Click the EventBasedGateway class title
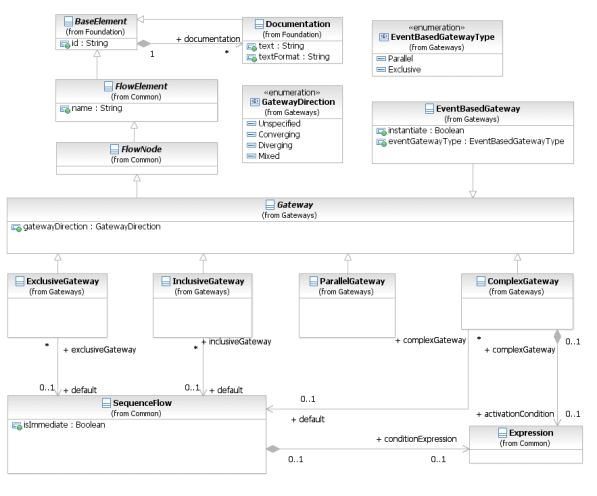 pyautogui.click(x=478, y=109)
